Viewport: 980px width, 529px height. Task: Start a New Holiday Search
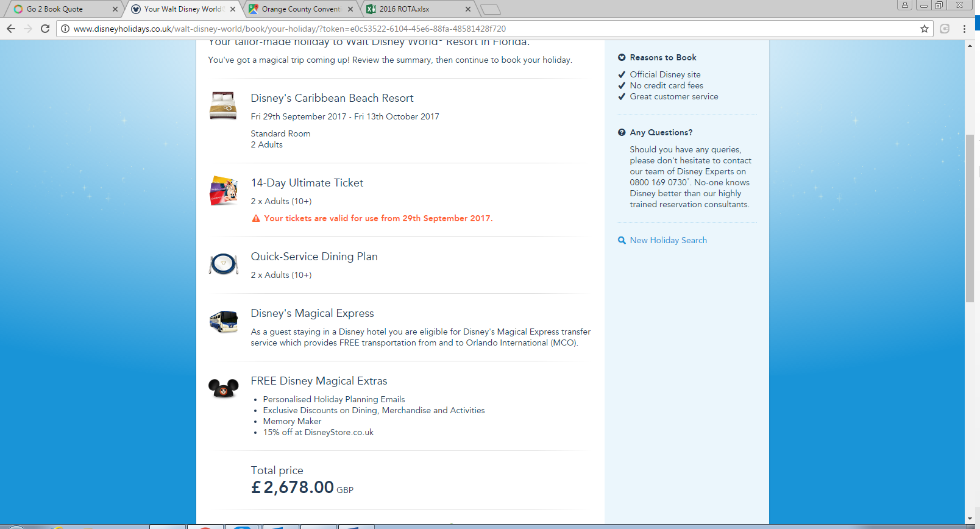point(669,240)
